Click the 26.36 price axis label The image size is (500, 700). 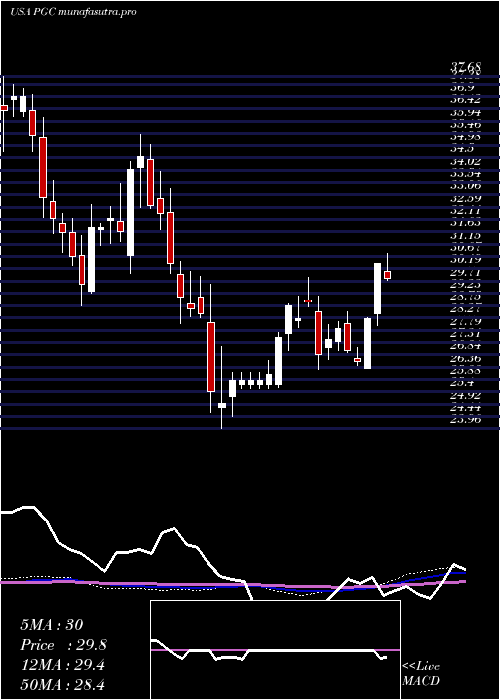tap(467, 358)
